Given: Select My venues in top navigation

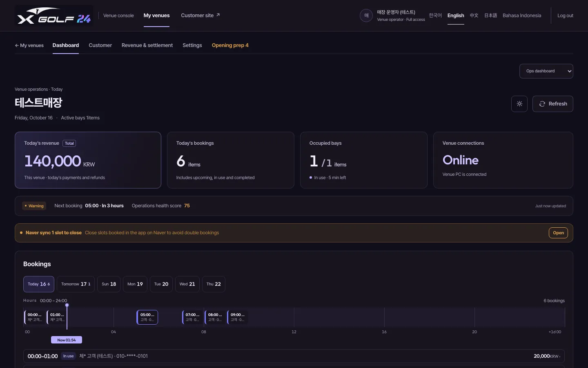Looking at the screenshot, I should click(156, 16).
